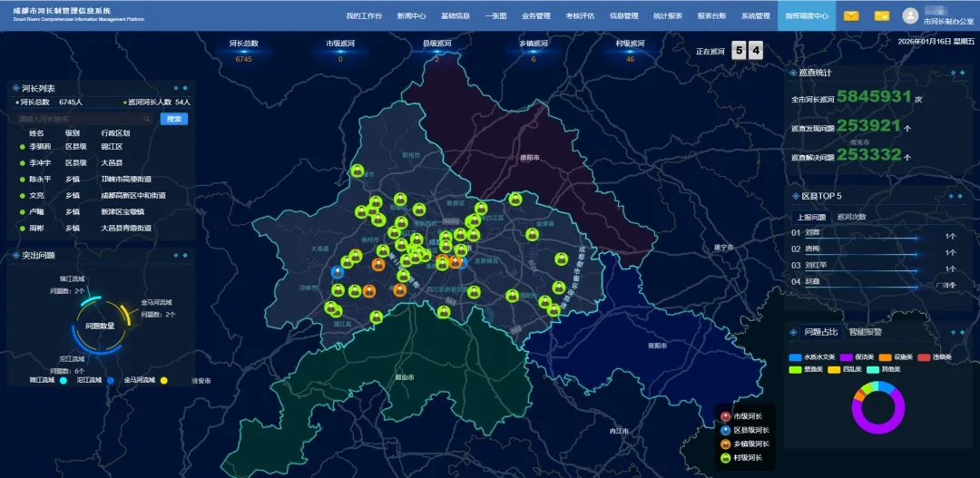The width and height of the screenshot is (980, 478).
Task: Click the 区县级河长 blue legend icon
Action: (725, 430)
